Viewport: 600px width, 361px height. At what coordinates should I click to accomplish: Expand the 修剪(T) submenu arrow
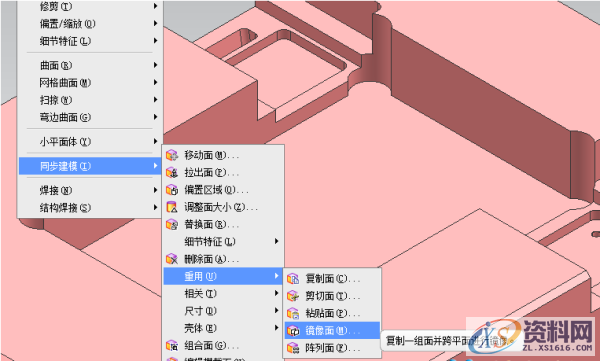click(x=155, y=6)
